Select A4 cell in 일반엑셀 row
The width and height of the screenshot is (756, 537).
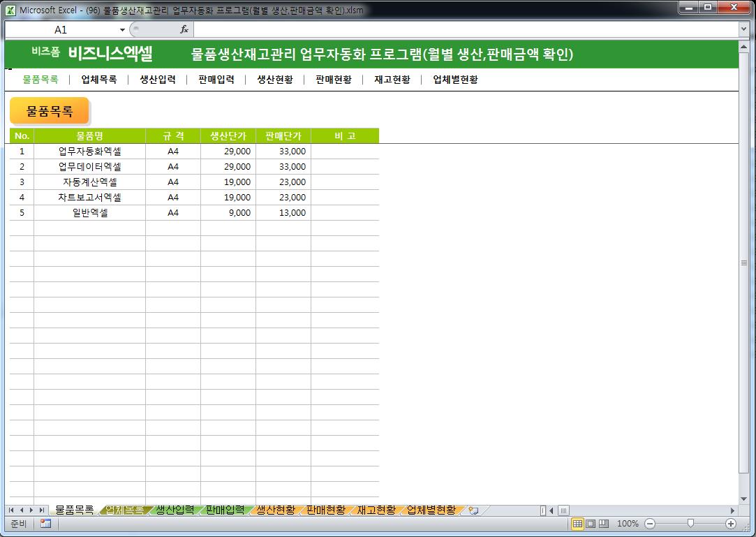[173, 213]
